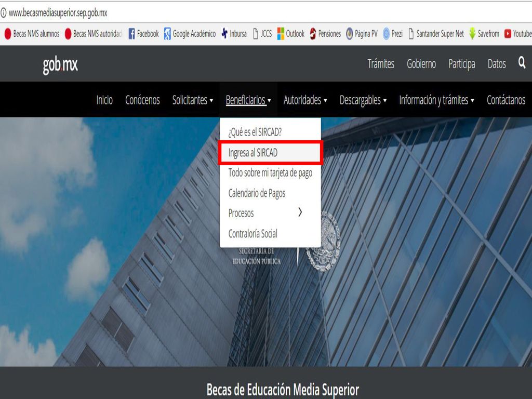The height and width of the screenshot is (399, 532).
Task: Expand the Descargables dropdown menu
Action: coord(363,100)
